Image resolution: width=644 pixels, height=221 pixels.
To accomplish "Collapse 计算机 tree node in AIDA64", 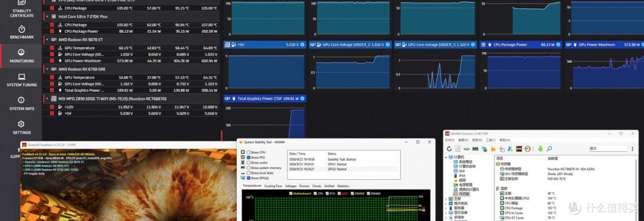I will (446, 157).
